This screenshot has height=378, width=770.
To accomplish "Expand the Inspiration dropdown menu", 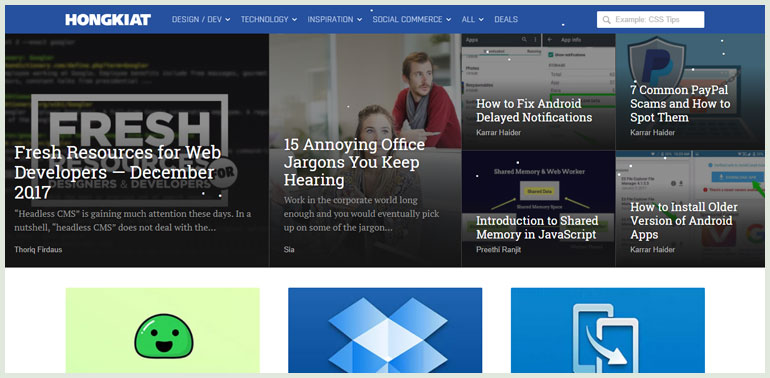I will (334, 20).
